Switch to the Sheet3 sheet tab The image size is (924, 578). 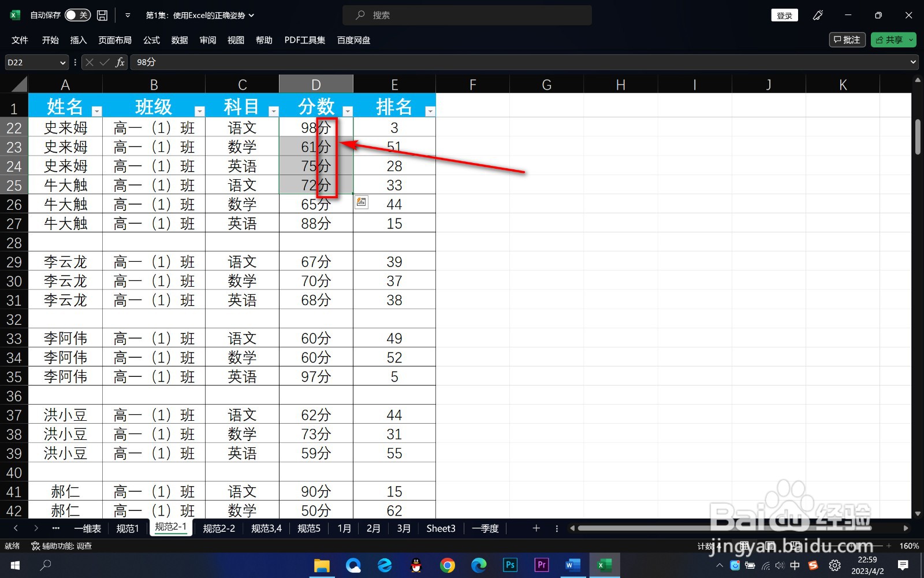click(x=441, y=528)
